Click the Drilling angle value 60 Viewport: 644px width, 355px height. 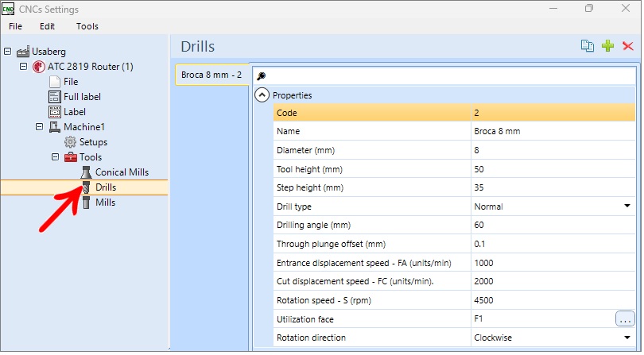(553, 225)
